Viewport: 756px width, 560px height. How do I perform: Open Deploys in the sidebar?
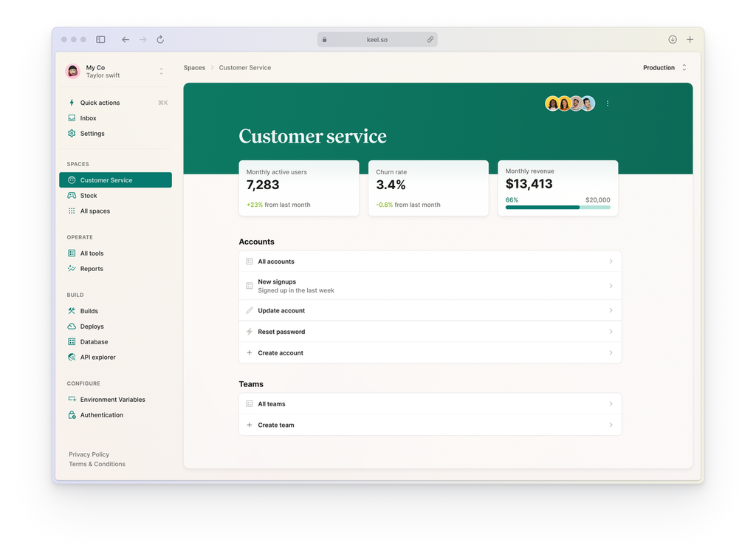(116, 327)
